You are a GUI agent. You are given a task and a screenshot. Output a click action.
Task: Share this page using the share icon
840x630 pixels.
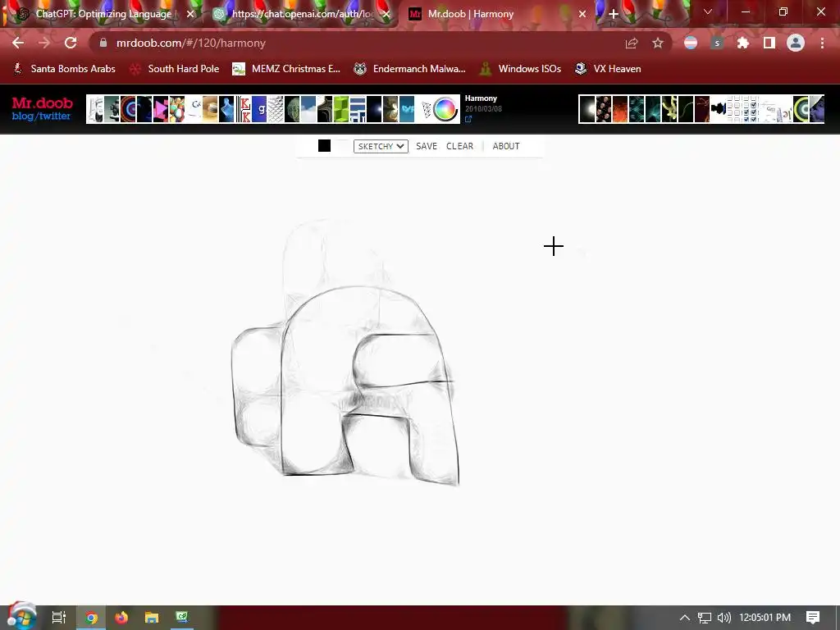pyautogui.click(x=632, y=43)
